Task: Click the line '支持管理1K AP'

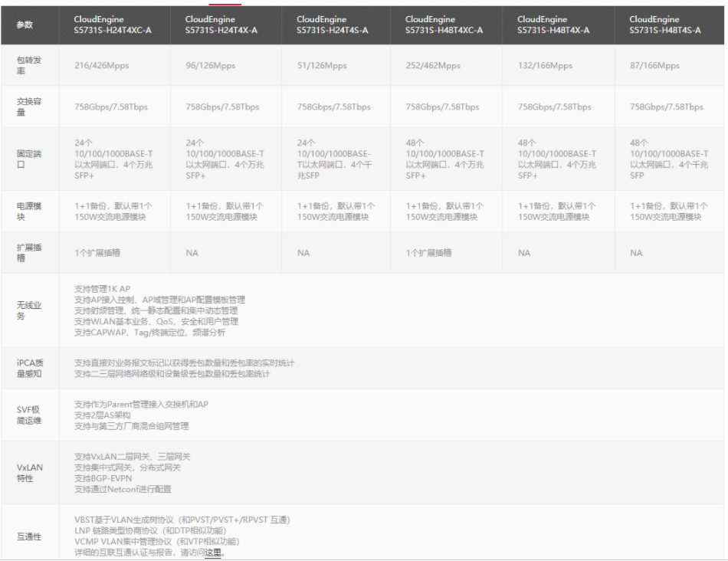Action: 102,288
